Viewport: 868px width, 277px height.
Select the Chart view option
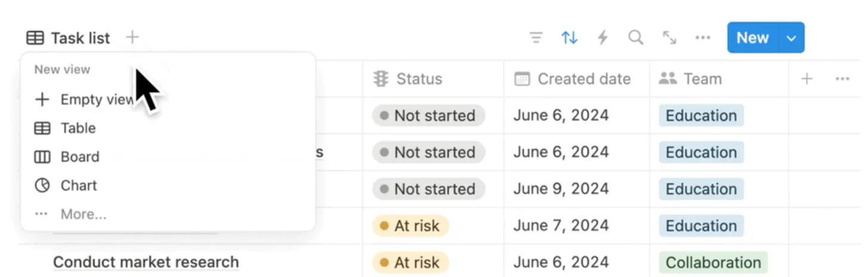pyautogui.click(x=78, y=186)
